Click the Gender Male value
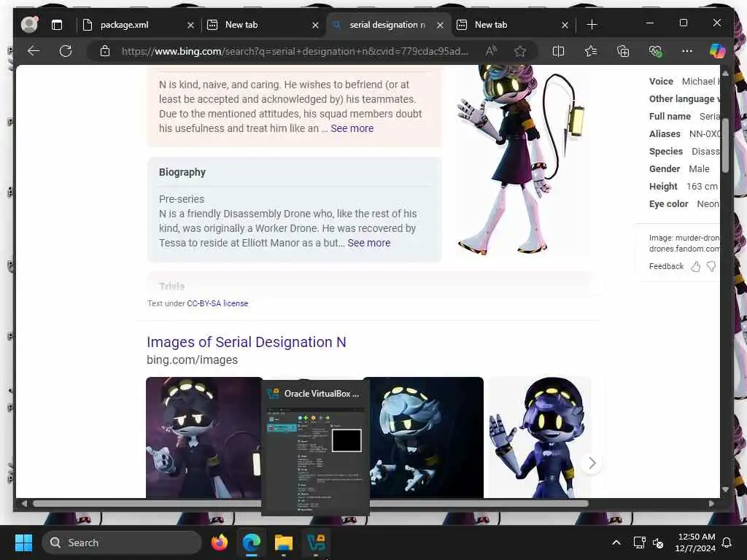This screenshot has height=560, width=747. (x=699, y=169)
